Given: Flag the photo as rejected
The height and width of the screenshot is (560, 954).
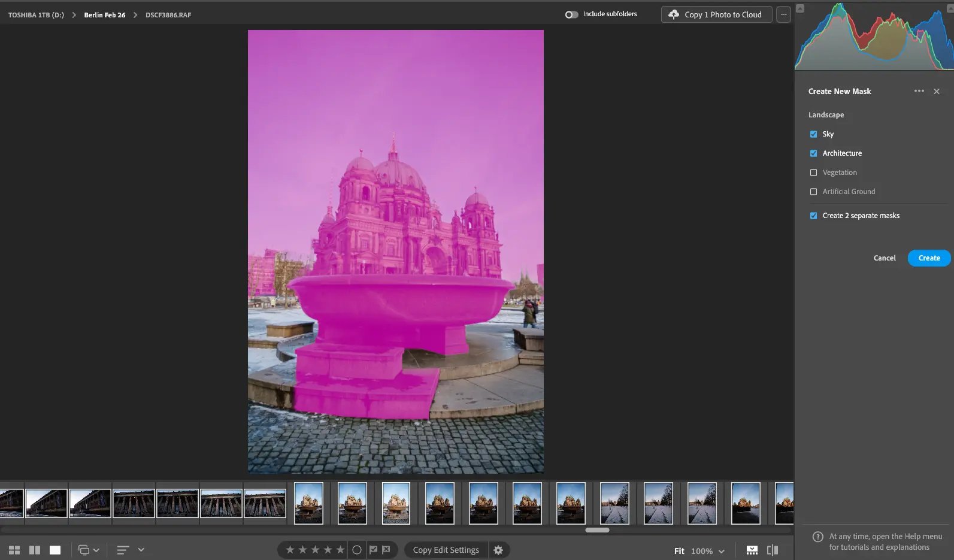Looking at the screenshot, I should (x=386, y=550).
